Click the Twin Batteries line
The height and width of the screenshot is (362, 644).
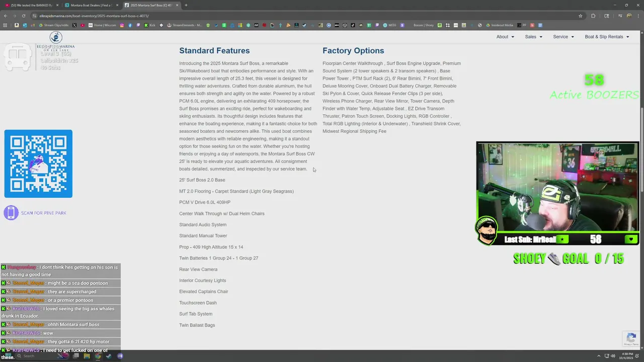coord(218,258)
